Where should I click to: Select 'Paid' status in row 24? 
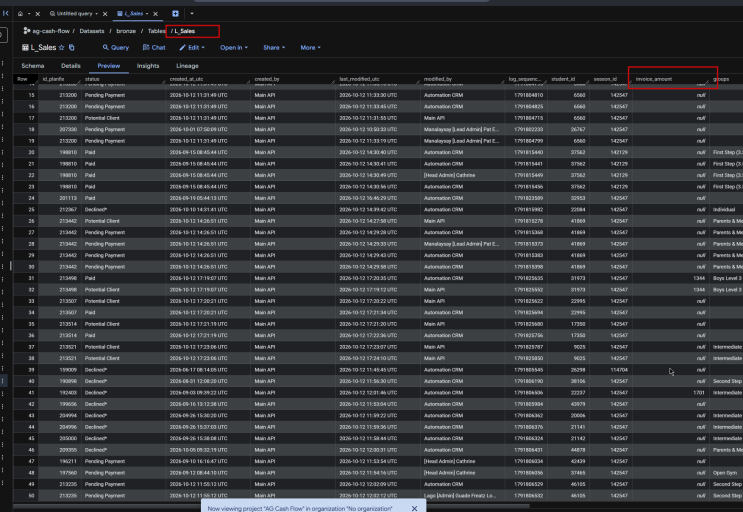[x=123, y=198]
